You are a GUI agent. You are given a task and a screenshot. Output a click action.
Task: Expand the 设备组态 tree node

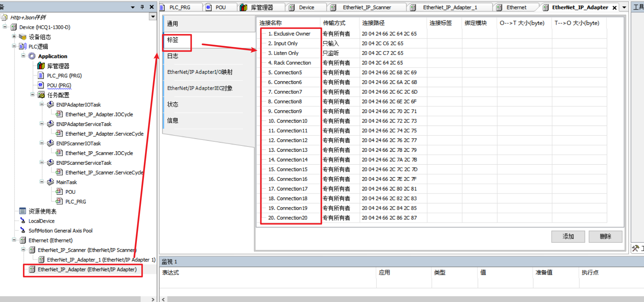coord(14,37)
